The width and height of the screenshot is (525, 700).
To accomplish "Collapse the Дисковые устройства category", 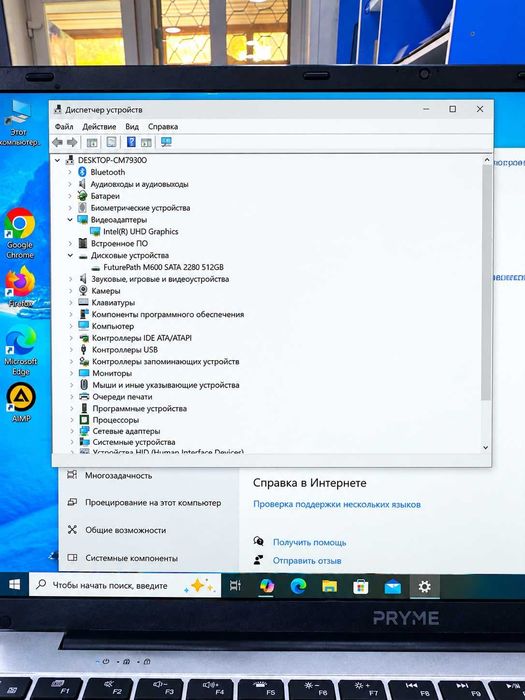I will pos(71,255).
